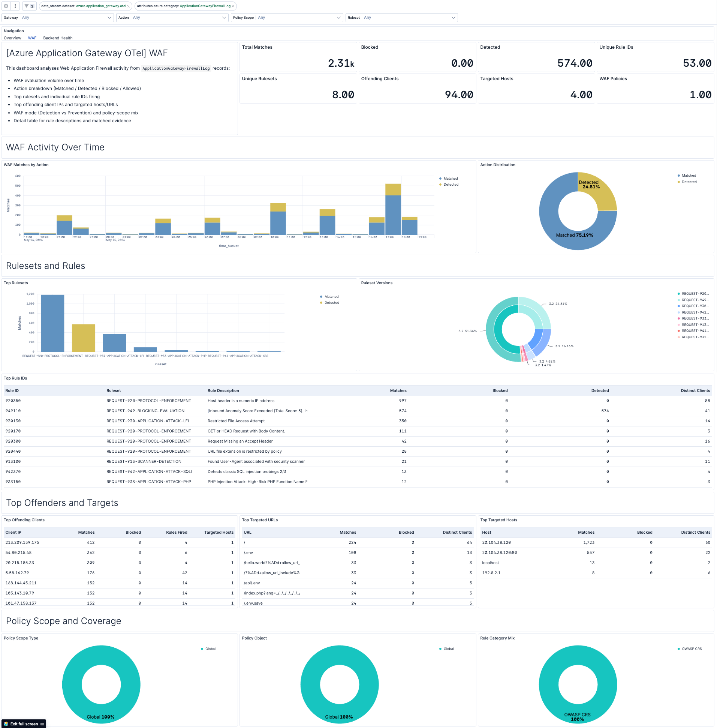Sort Top Targeted URLs by URL column

pos(247,533)
